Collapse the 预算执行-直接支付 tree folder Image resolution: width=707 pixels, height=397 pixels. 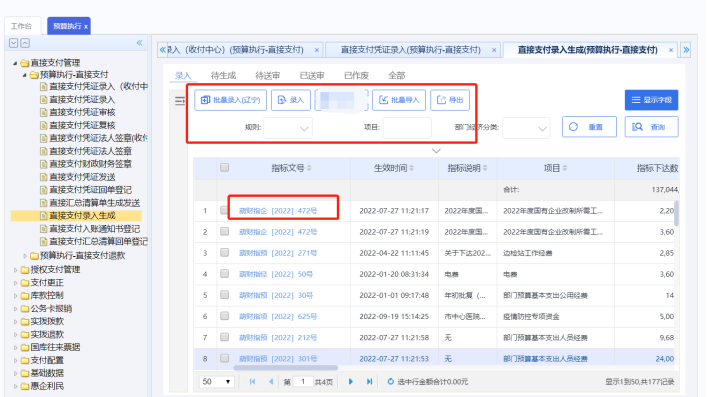tap(24, 75)
